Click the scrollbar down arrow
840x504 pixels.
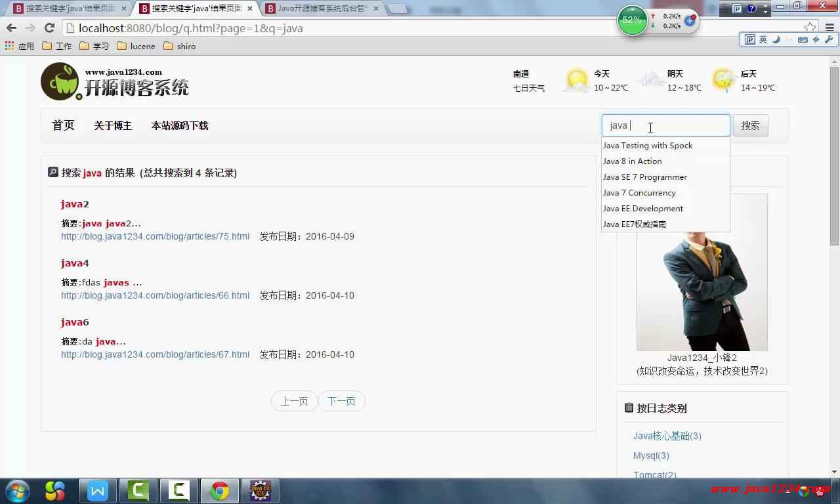(834, 471)
